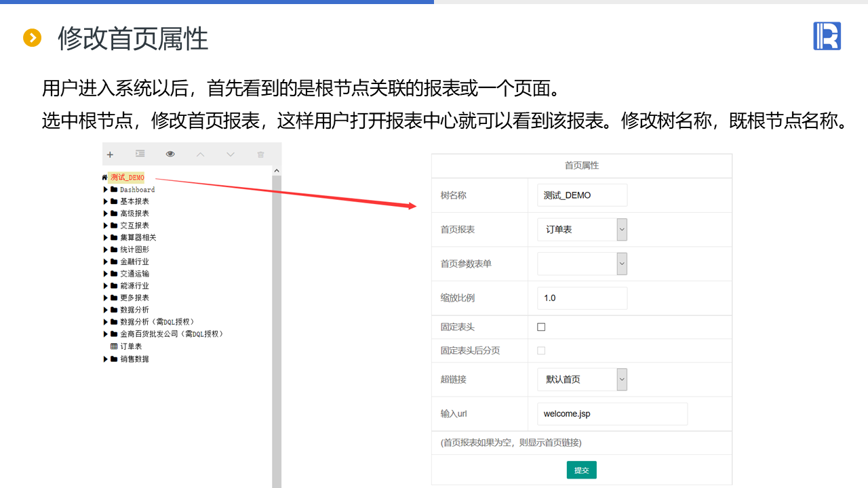Click the folder icon of 统计图形

point(114,249)
